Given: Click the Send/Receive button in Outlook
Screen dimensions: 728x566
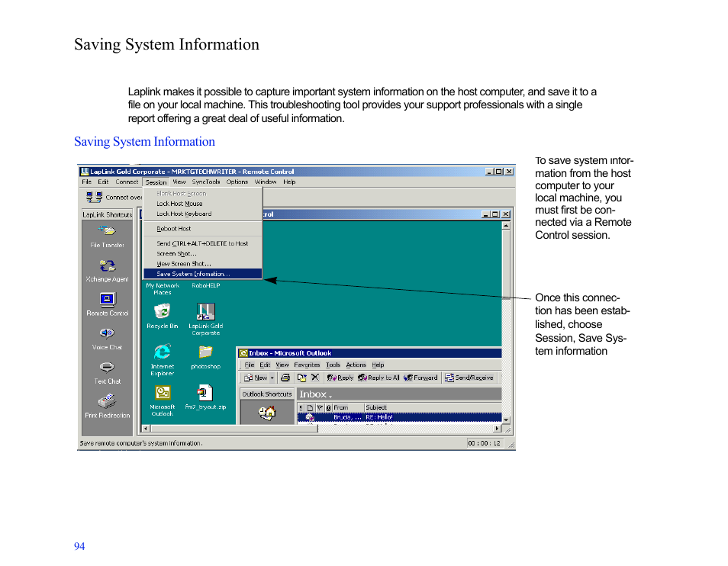Looking at the screenshot, I should click(469, 378).
